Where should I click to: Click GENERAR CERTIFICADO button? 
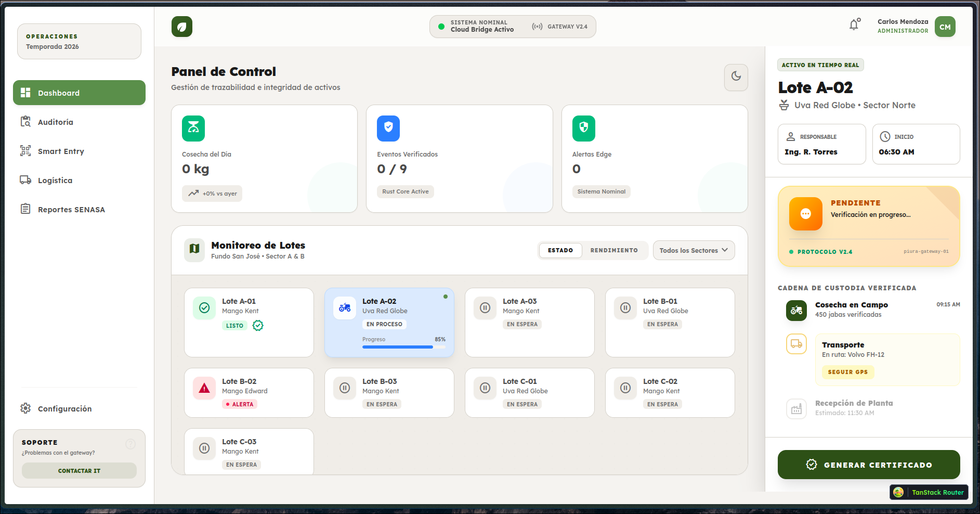[869, 465]
